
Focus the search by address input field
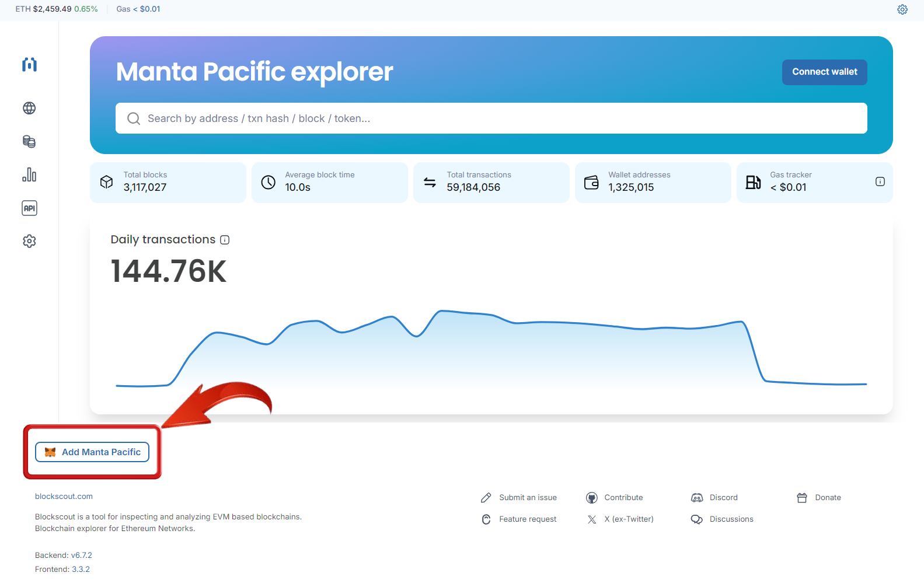[491, 118]
